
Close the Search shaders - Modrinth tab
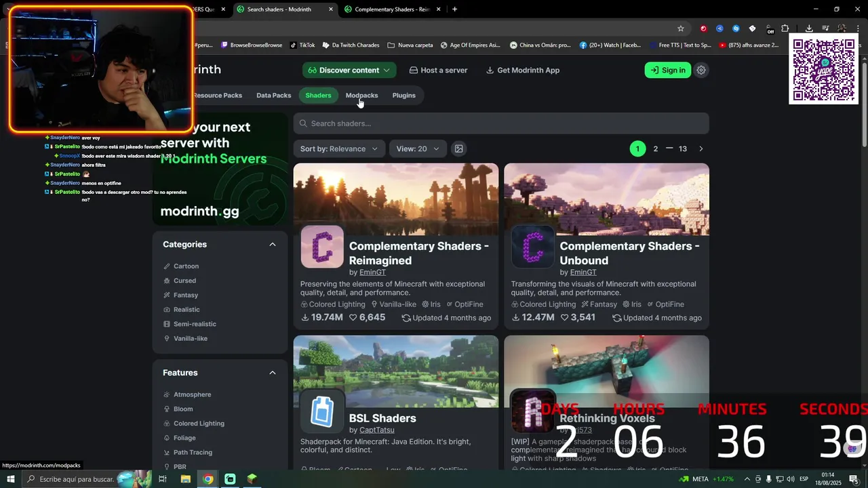coord(331,9)
